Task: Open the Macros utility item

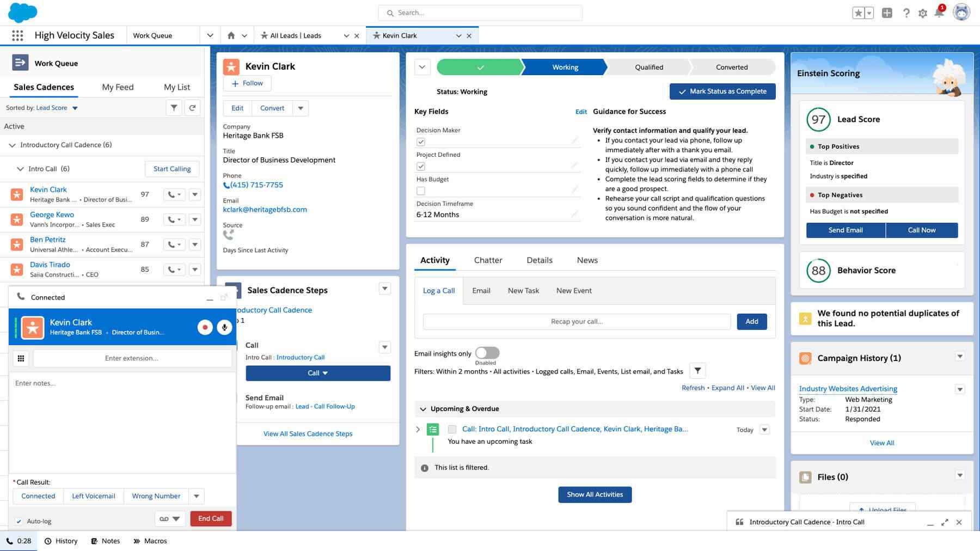Action: 150,541
